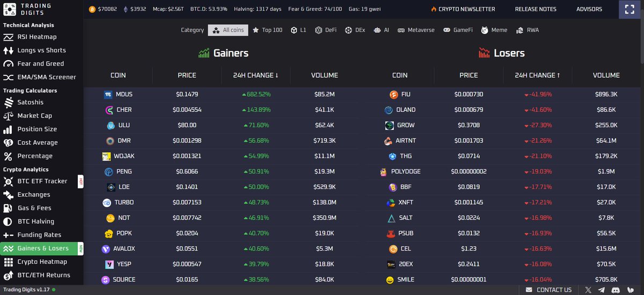Screen dimensions: 644x295
Task: Select the SALT loser row
Action: [x=503, y=218]
